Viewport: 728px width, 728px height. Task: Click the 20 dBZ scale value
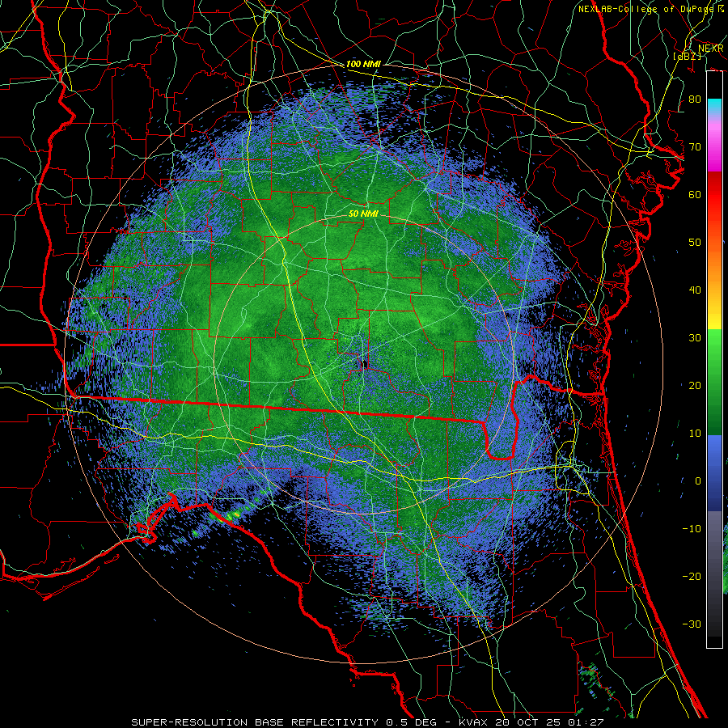pyautogui.click(x=695, y=386)
